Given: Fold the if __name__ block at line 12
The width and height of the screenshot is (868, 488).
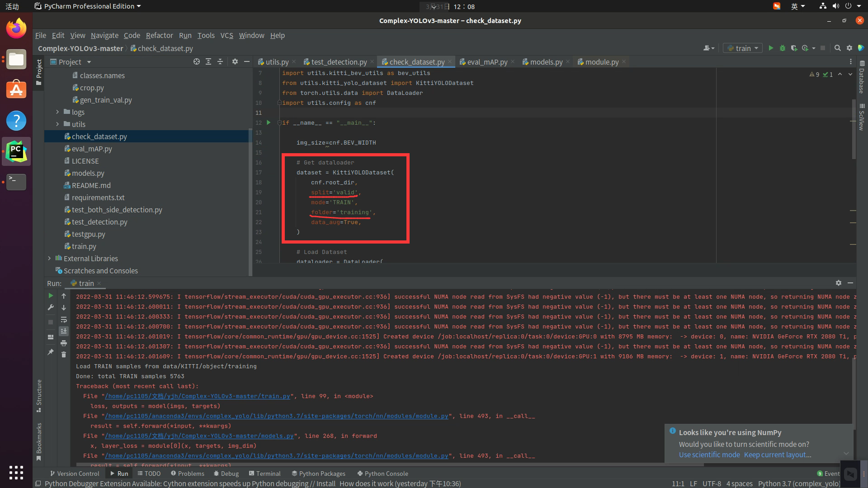Looking at the screenshot, I should coord(279,123).
